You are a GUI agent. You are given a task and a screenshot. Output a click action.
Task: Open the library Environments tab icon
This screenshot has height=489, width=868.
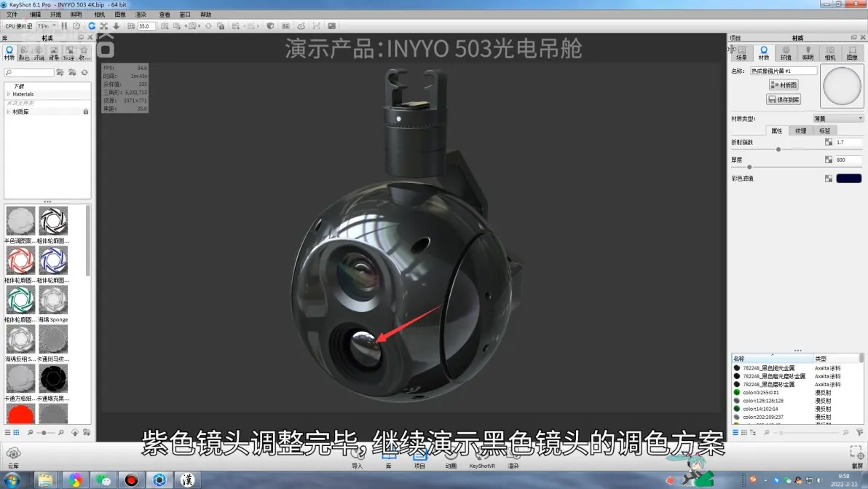(39, 53)
